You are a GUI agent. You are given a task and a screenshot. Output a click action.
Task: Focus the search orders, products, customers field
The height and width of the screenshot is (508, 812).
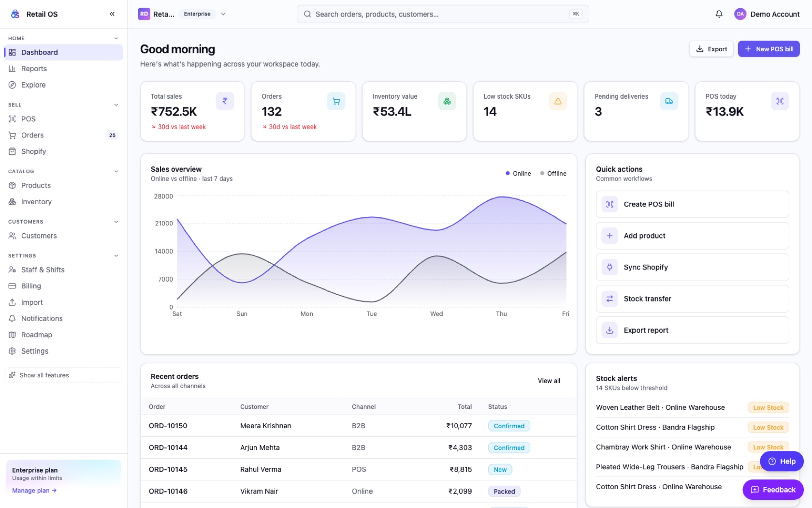point(443,14)
